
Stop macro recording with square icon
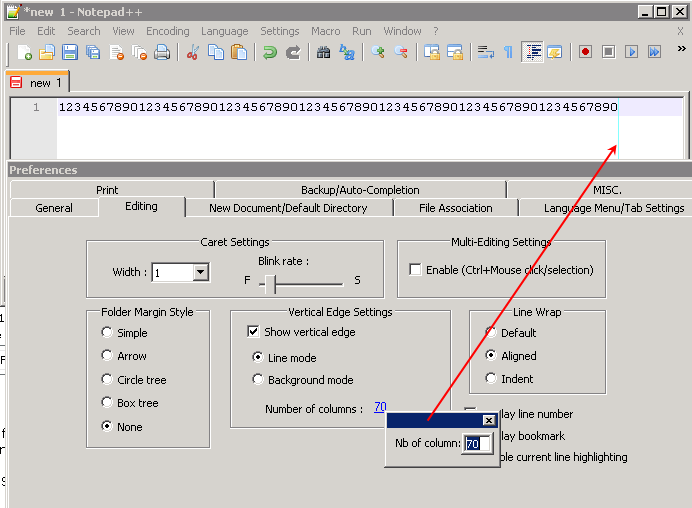(x=609, y=52)
